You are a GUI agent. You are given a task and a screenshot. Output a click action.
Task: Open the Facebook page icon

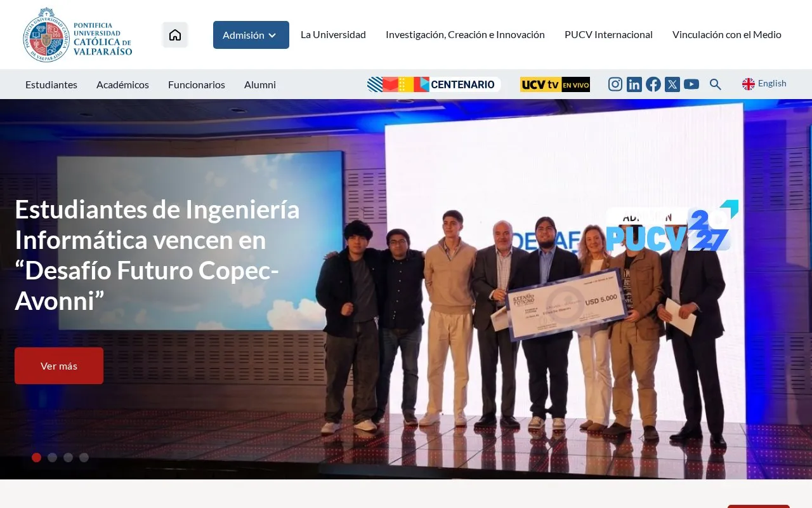[x=653, y=84]
